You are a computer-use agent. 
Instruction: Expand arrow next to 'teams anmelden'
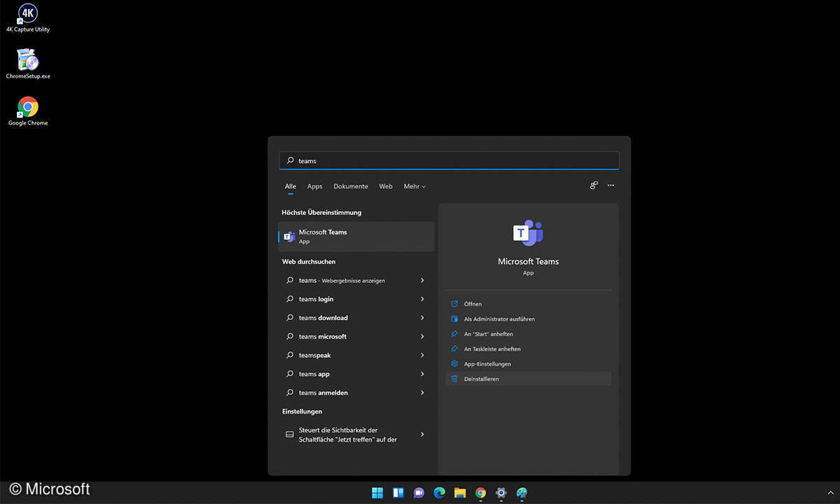point(422,393)
